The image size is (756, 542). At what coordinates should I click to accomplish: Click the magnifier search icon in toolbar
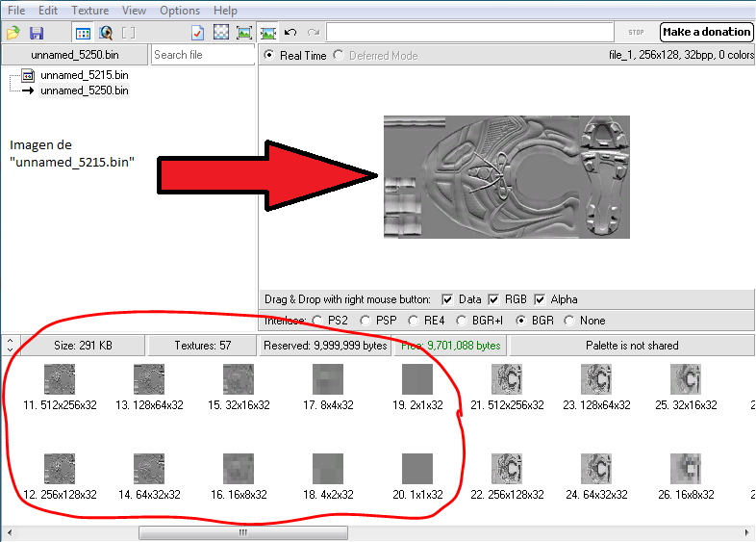106,33
